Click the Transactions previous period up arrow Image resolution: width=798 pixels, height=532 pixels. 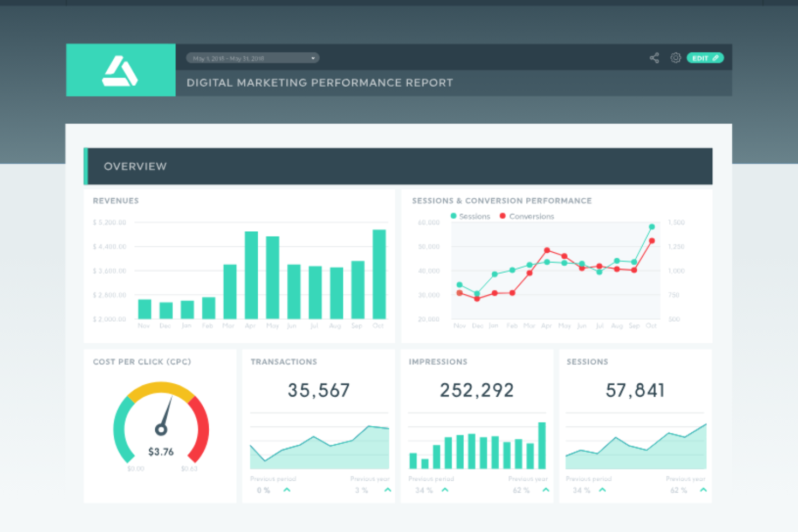pyautogui.click(x=287, y=490)
